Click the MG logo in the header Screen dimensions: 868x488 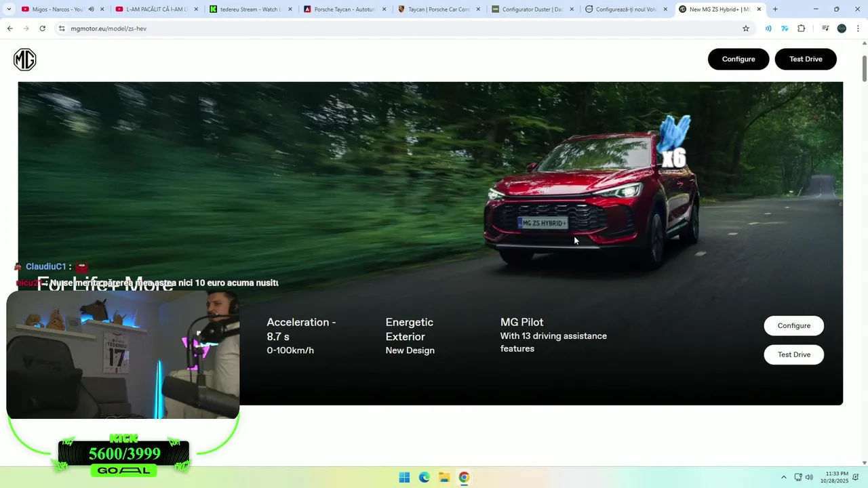25,60
